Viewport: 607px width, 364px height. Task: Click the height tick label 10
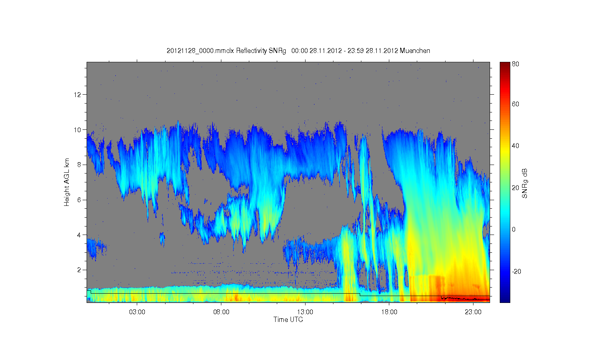pos(78,130)
